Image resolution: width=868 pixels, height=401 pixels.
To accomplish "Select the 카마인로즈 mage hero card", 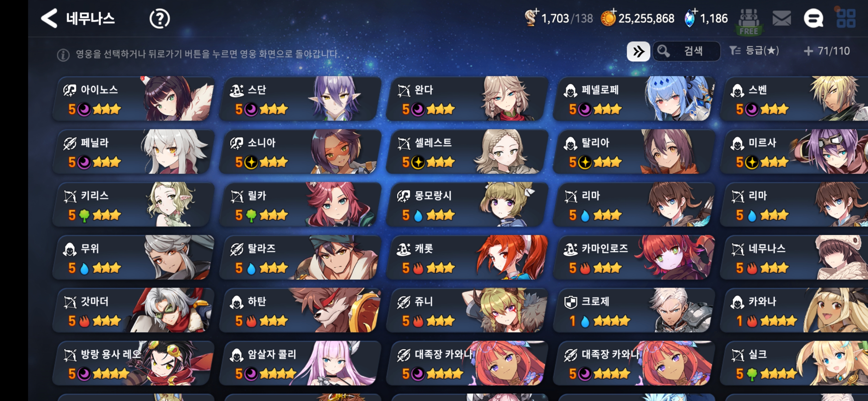I will 635,257.
